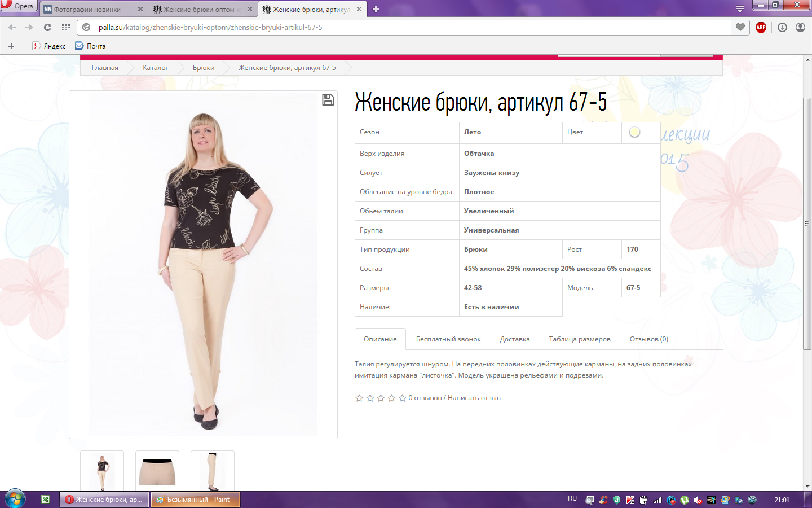This screenshot has width=812, height=508.
Task: Add a bookmark with the bookmarks bar plus
Action: [x=11, y=46]
